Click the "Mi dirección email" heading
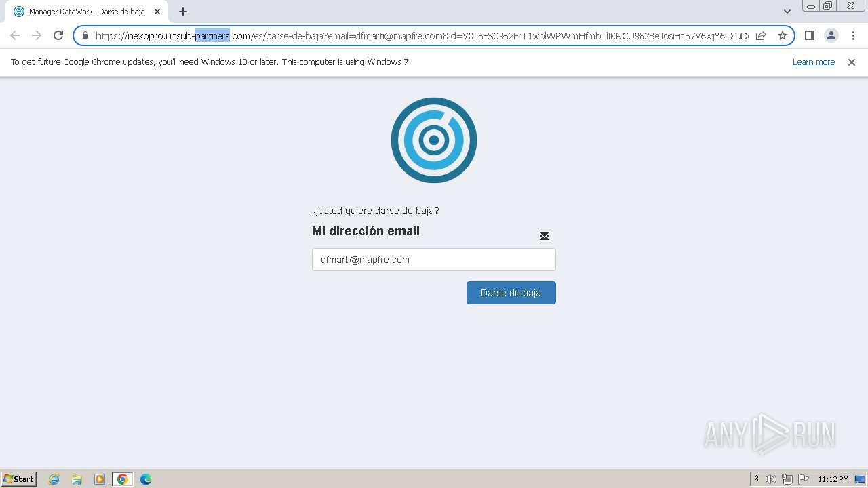This screenshot has width=868, height=488. 366,231
